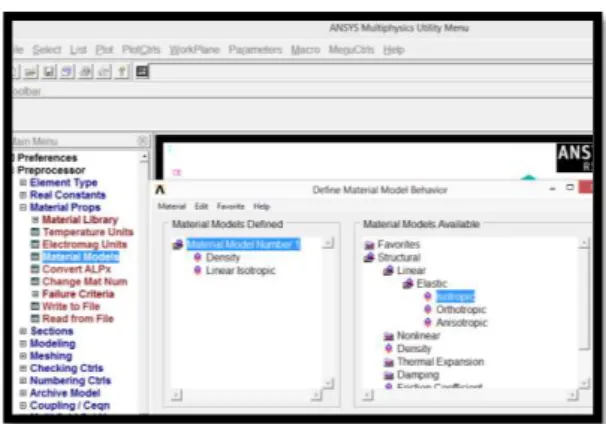Click the Elastic folder icon
This screenshot has width=606, height=424.
point(408,284)
